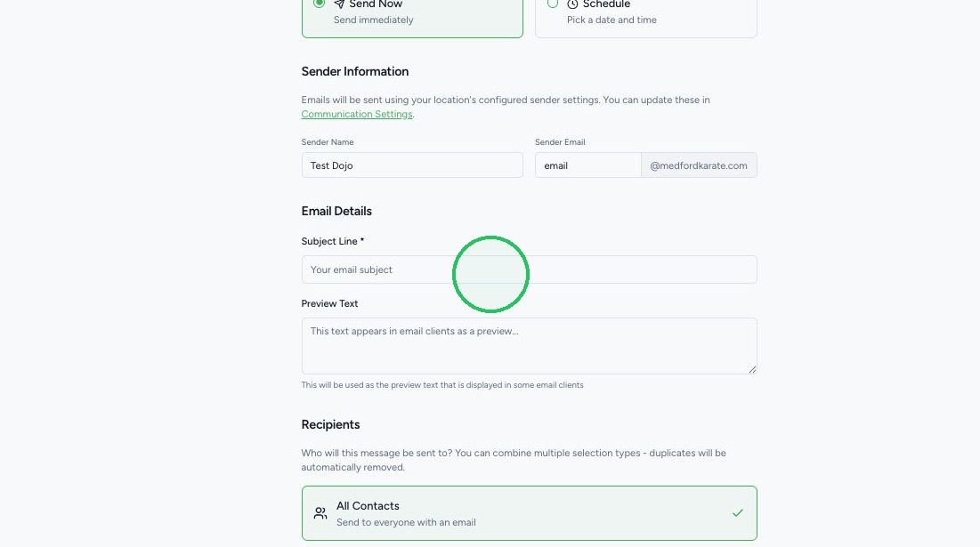980x547 pixels.
Task: Click the Recipients section heading
Action: click(x=330, y=424)
